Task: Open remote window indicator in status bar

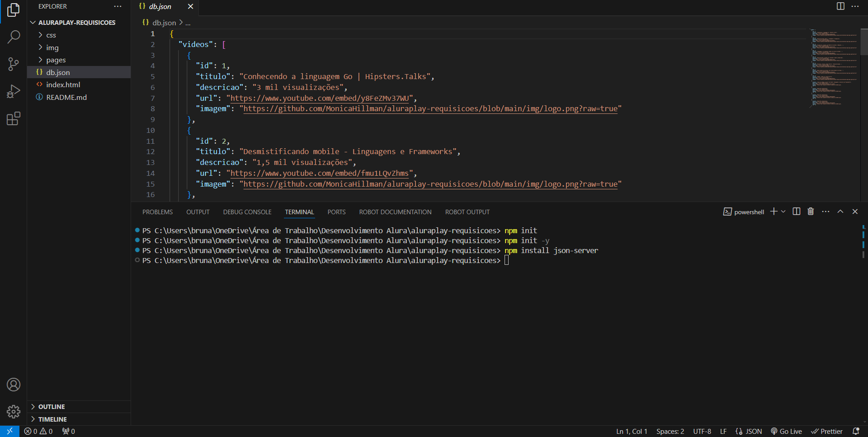Action: [x=9, y=431]
